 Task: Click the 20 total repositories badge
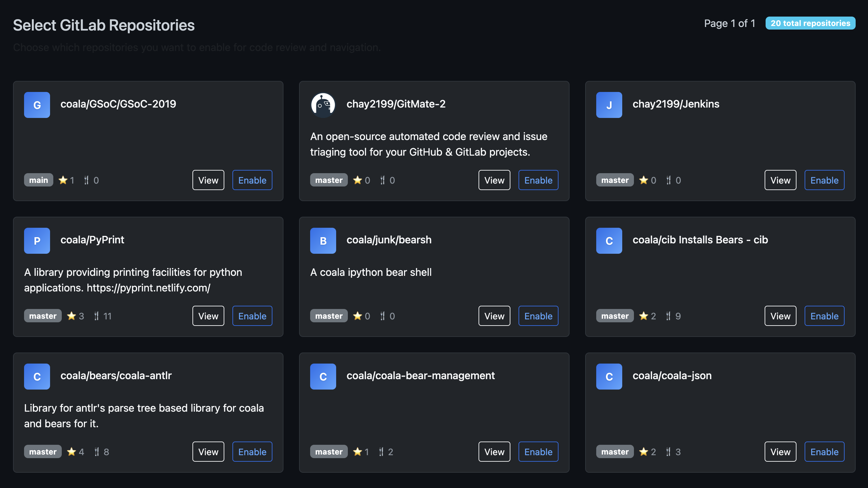coord(810,23)
